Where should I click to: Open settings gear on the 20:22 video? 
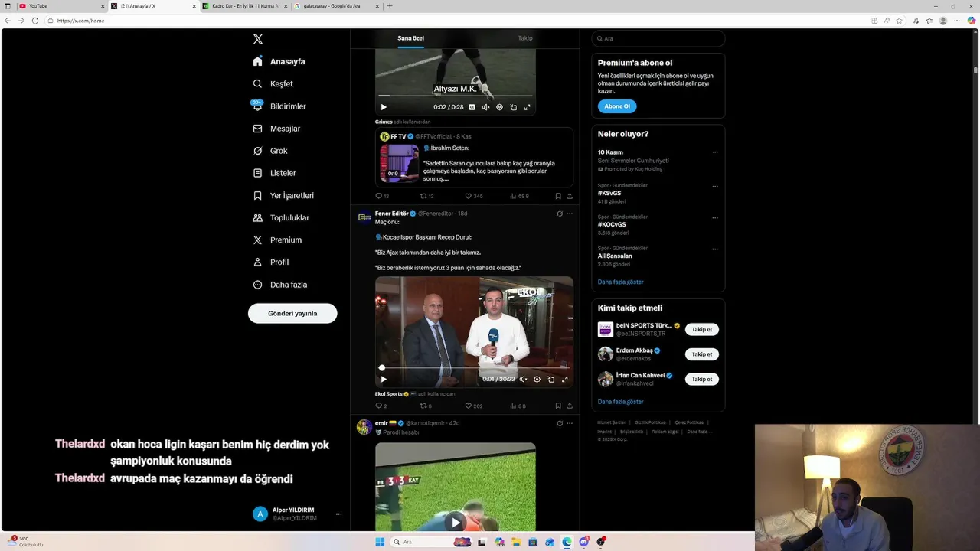click(x=537, y=379)
